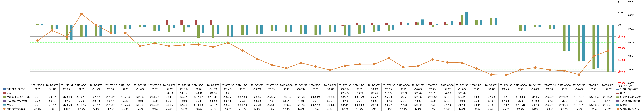Image resolution: width=644 pixels, height=111 pixels.
Task: Select the 0.96% ratio cell
Action: tap(330, 109)
